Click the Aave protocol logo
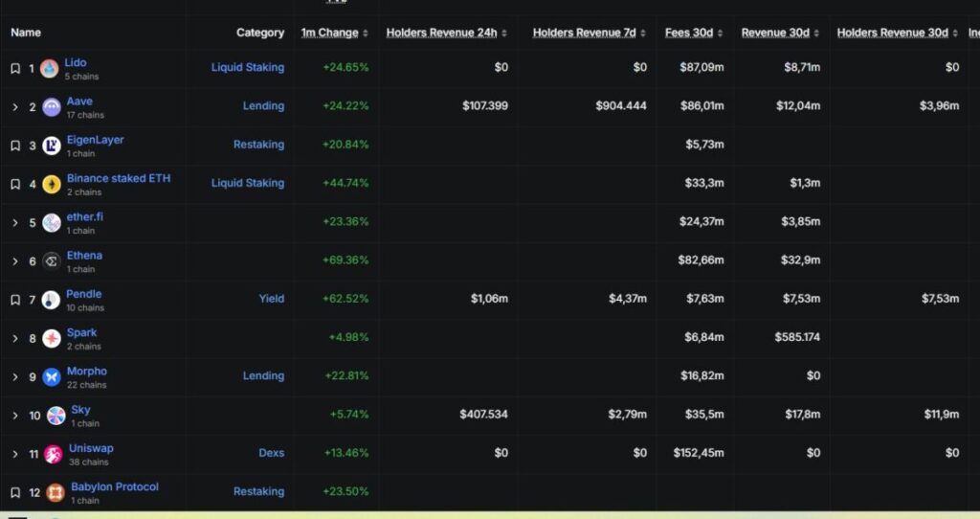 52,107
